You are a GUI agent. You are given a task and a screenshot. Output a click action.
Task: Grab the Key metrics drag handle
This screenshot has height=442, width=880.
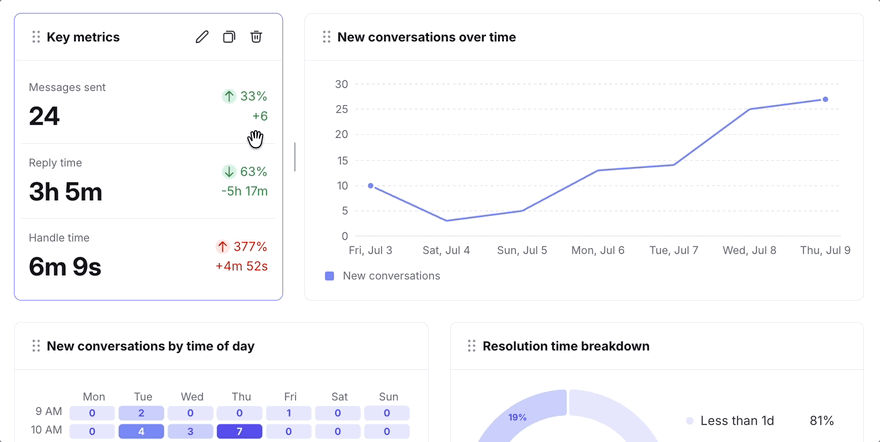[36, 37]
